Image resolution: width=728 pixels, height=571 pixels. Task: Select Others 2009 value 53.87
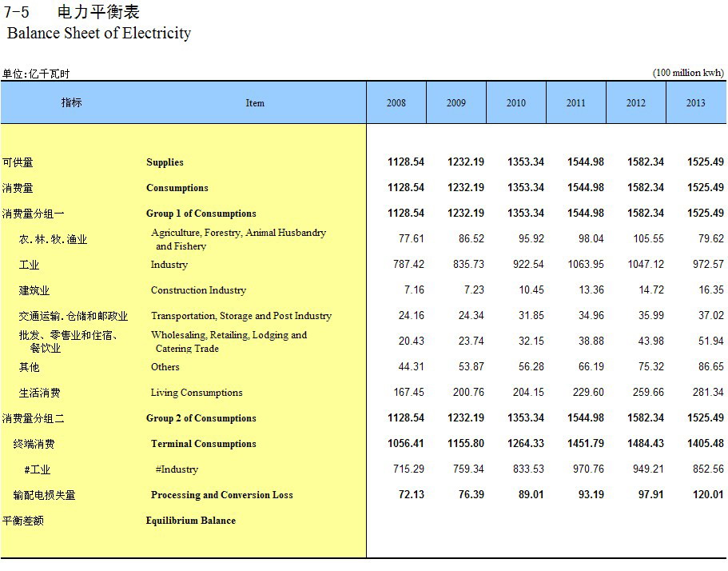(x=471, y=366)
